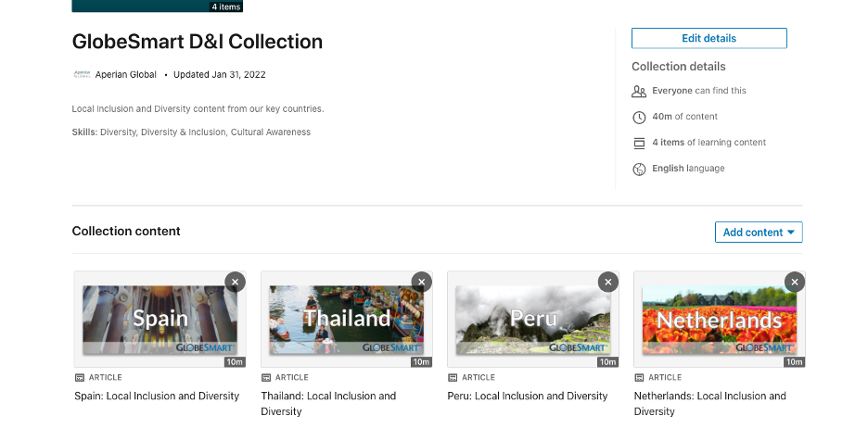The height and width of the screenshot is (441, 868).
Task: Click the 10m duration badge on Thailand
Action: (421, 362)
